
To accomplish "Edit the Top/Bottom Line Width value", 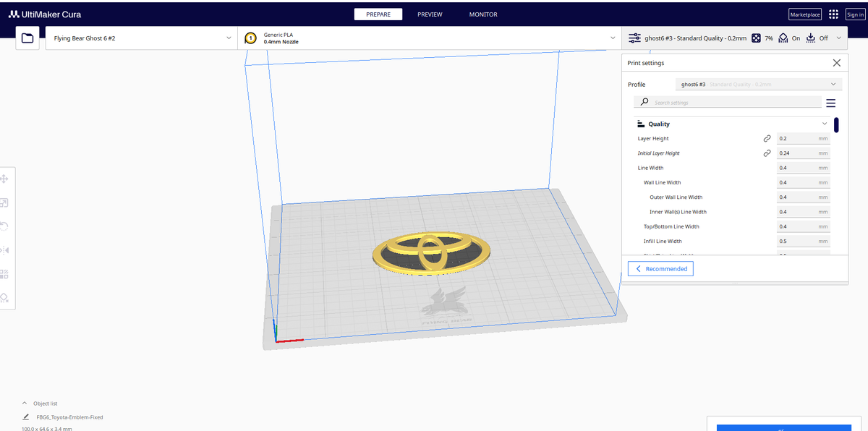I will [803, 226].
